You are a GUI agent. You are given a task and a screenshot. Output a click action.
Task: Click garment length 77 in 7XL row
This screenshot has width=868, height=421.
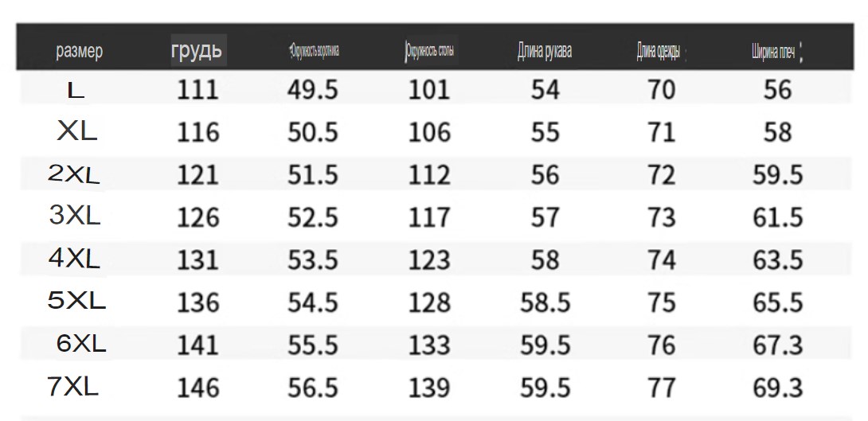(662, 388)
